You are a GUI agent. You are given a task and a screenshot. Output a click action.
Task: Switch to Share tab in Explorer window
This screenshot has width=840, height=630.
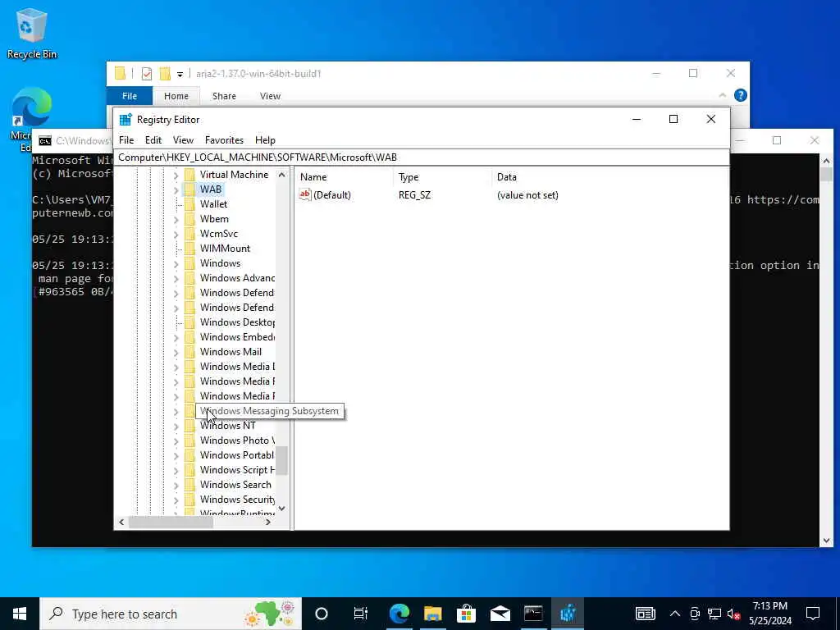[224, 96]
